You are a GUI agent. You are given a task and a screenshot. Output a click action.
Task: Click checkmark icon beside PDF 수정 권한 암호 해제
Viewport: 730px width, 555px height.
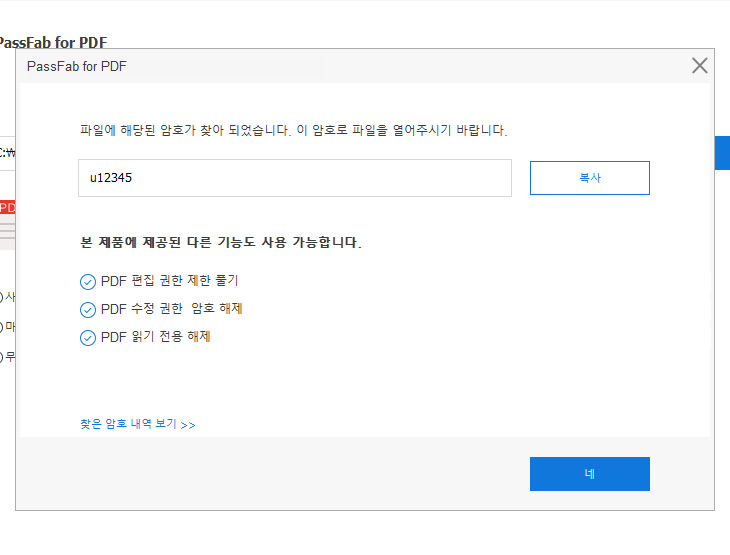[88, 310]
